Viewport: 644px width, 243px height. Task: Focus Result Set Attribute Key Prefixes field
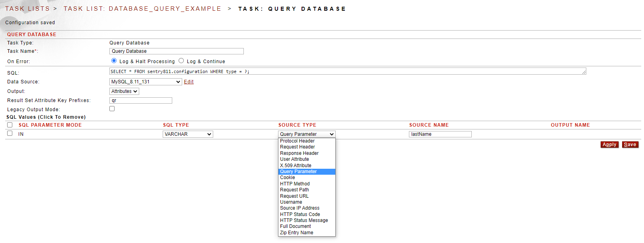(141, 100)
